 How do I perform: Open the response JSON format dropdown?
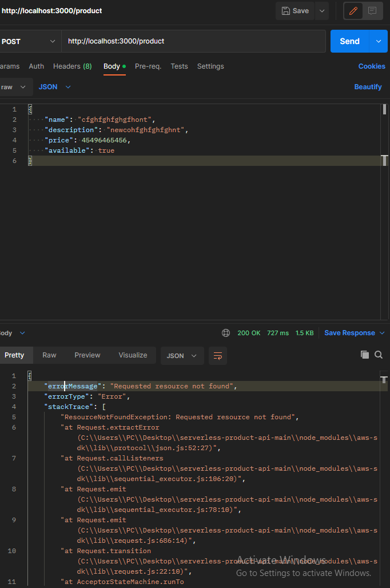pyautogui.click(x=182, y=356)
